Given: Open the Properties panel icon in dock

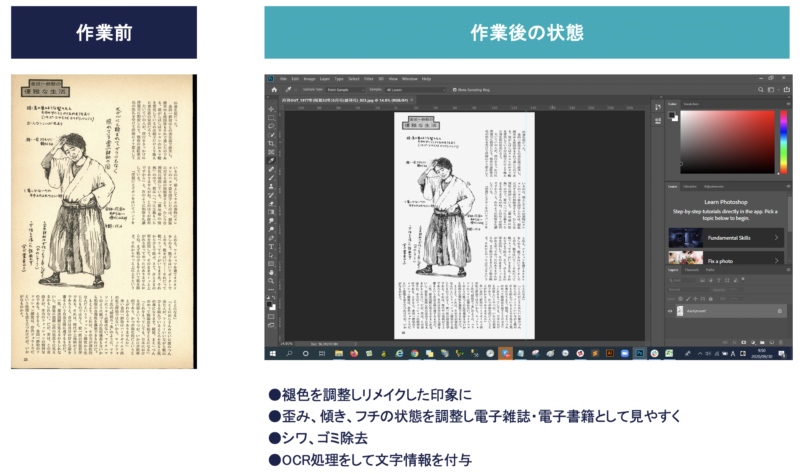Looking at the screenshot, I should pyautogui.click(x=658, y=120).
